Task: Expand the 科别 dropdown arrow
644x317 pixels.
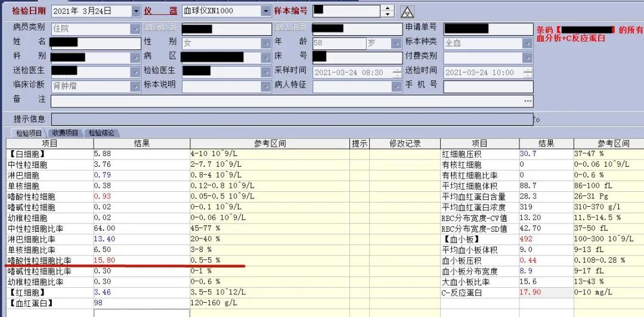Action: (x=135, y=58)
